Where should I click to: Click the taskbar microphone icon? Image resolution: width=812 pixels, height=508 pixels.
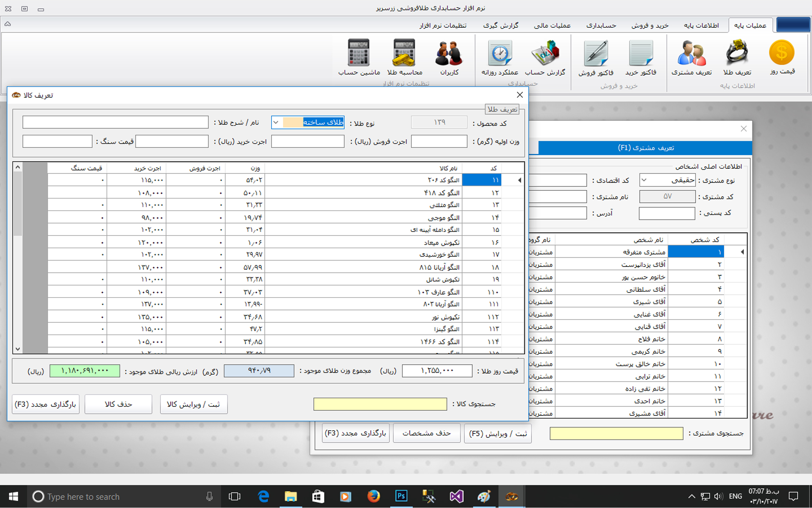pos(209,497)
